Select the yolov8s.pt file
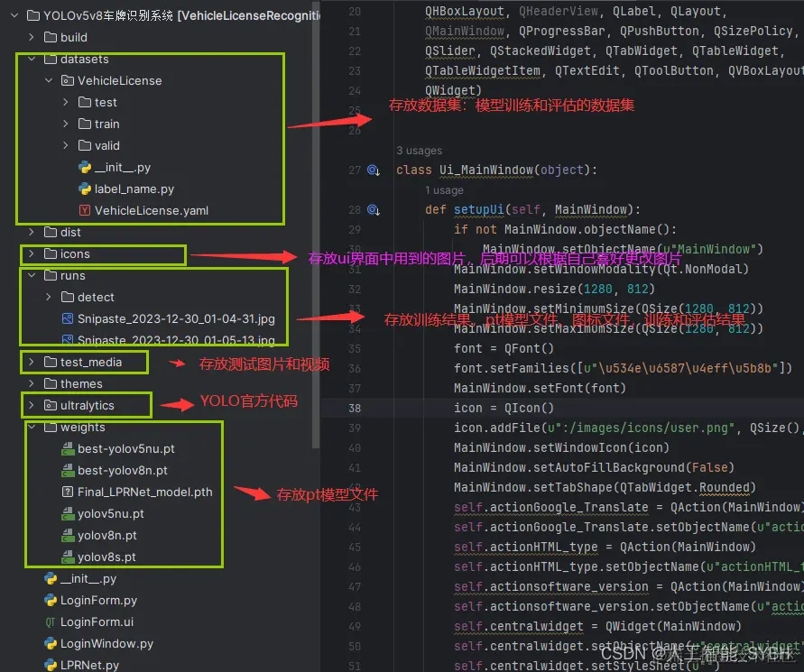The width and height of the screenshot is (804, 672). pyautogui.click(x=106, y=557)
